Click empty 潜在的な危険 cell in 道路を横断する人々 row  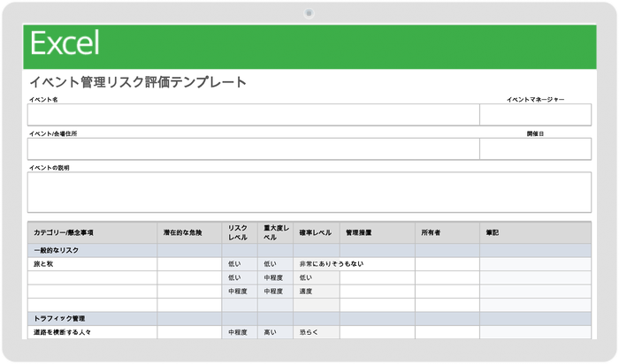coord(189,332)
